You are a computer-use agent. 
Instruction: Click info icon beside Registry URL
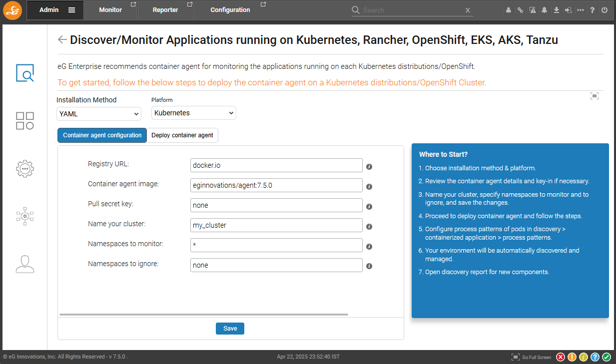(369, 167)
